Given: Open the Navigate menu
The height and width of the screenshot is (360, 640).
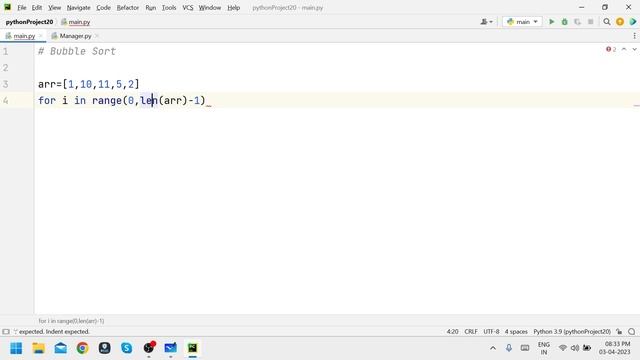Looking at the screenshot, I should [78, 7].
